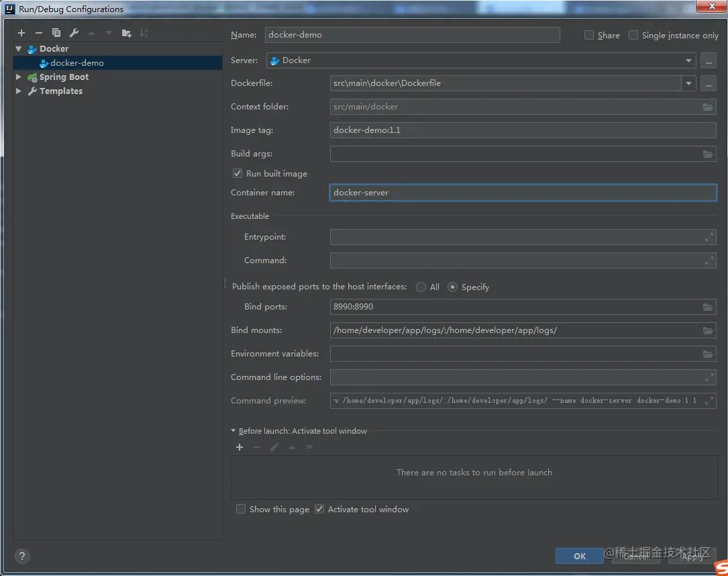Browse the Context folder field icon

[708, 107]
